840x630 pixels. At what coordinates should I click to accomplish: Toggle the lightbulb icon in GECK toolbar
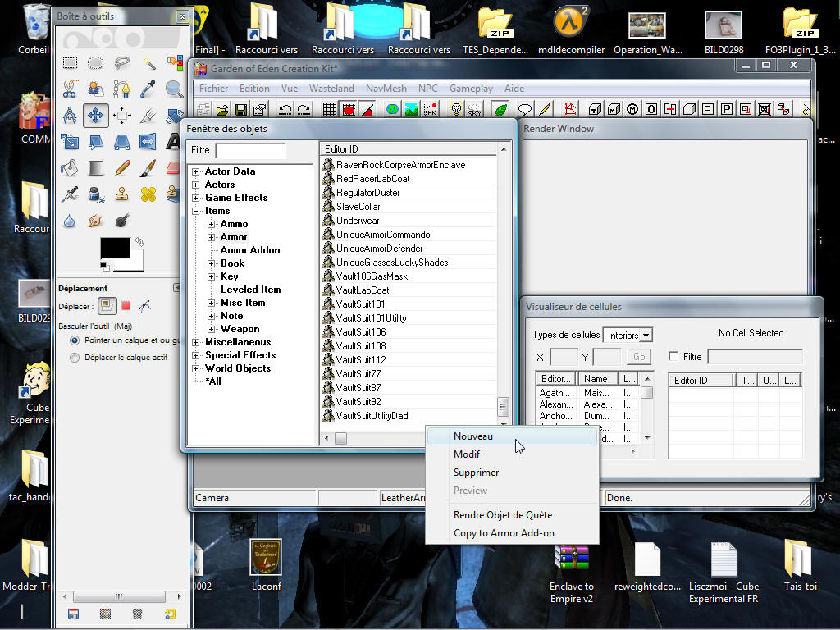[456, 110]
